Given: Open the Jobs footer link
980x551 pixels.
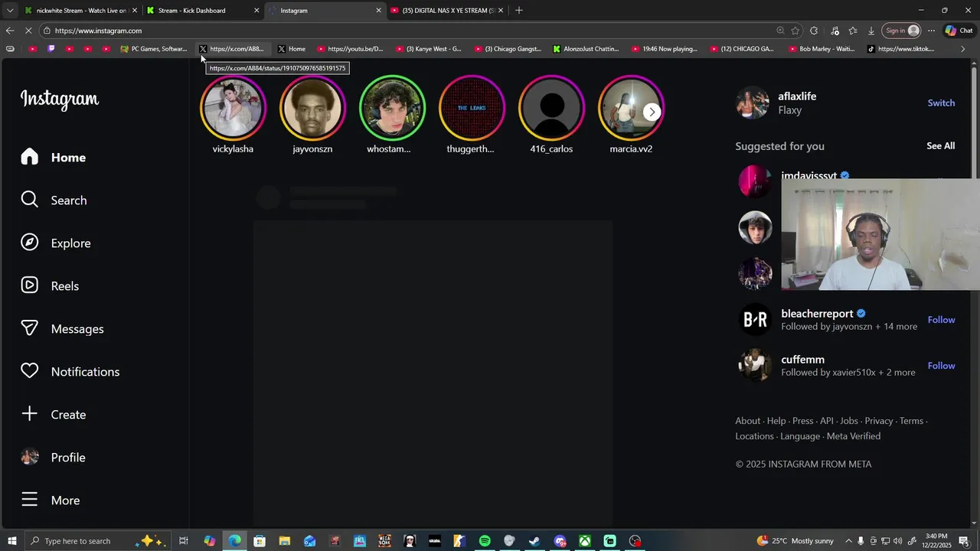Looking at the screenshot, I should tap(849, 421).
